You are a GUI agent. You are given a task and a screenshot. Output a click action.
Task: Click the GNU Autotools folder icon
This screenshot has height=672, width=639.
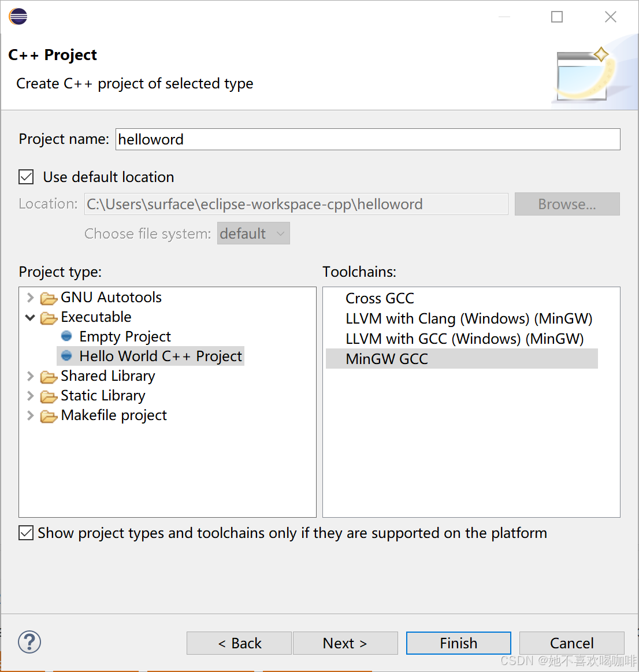[x=49, y=298]
